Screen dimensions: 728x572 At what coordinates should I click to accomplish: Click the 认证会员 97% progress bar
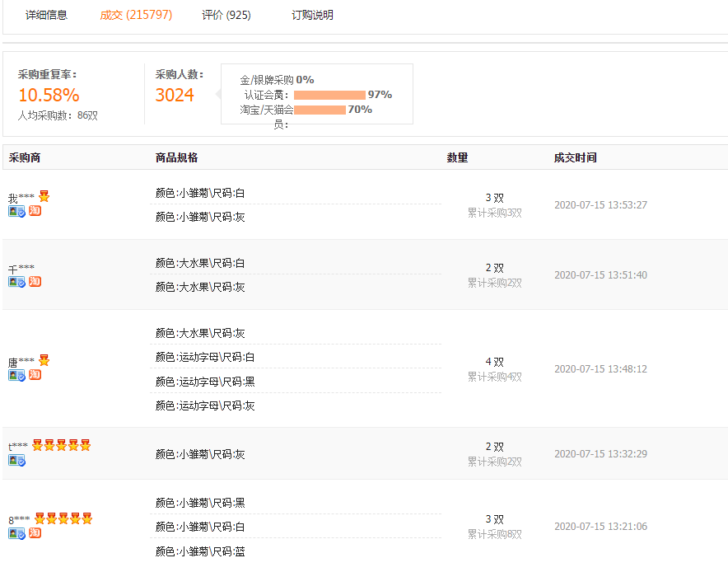point(329,95)
